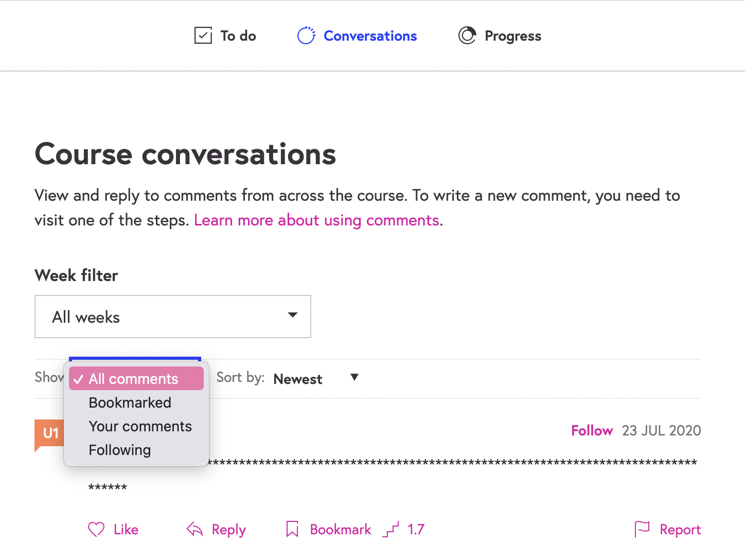This screenshot has width=745, height=560.
Task: Go to the To do tab
Action: tap(238, 36)
